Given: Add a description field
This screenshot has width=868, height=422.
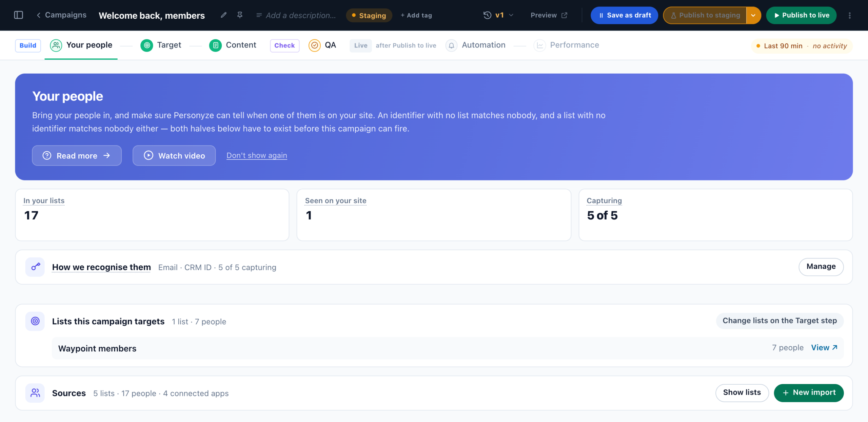Looking at the screenshot, I should [x=296, y=15].
